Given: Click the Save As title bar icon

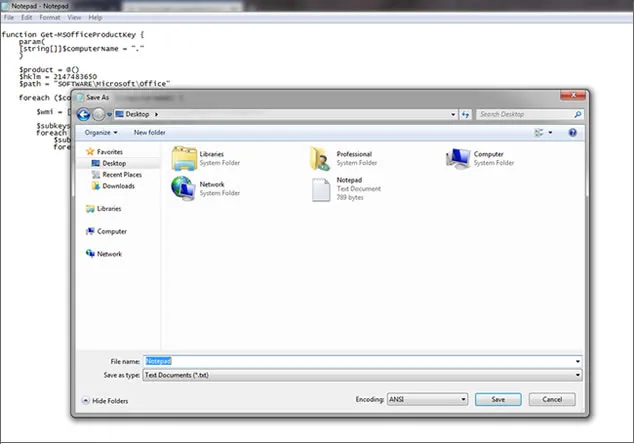Looking at the screenshot, I should point(80,97).
